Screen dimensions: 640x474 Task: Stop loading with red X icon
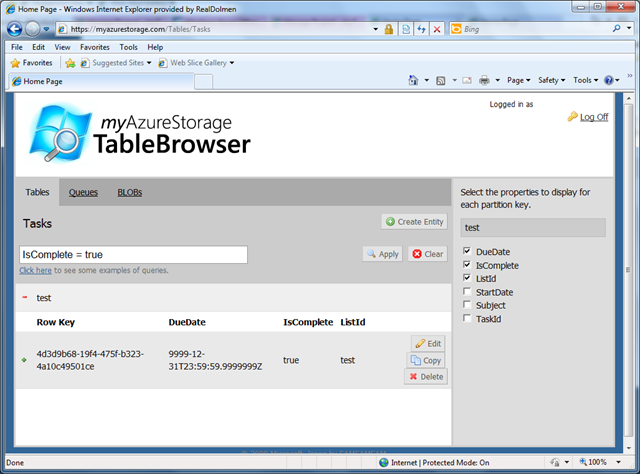point(437,29)
